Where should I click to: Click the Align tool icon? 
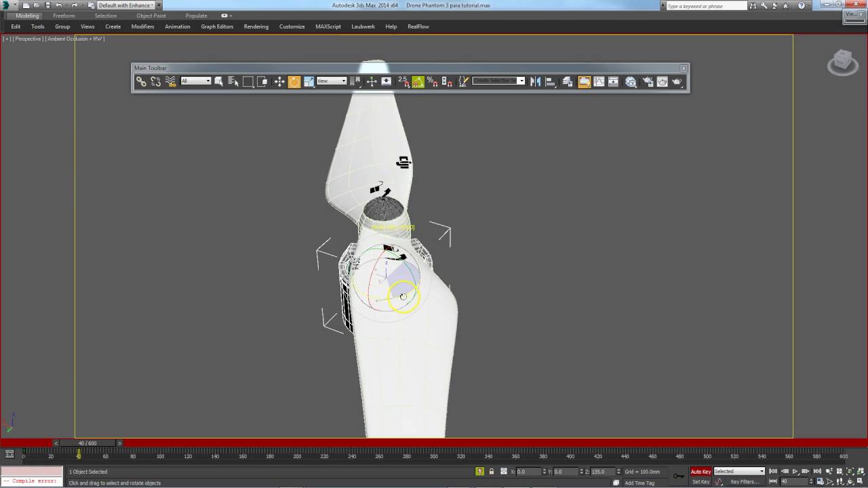551,81
